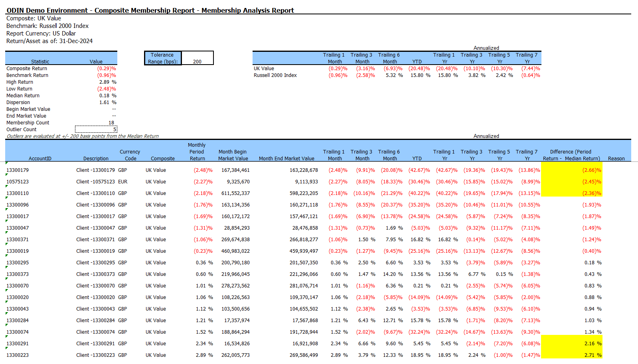638x364 pixels.
Task: Click the Month End Market Value header
Action: pyautogui.click(x=286, y=158)
